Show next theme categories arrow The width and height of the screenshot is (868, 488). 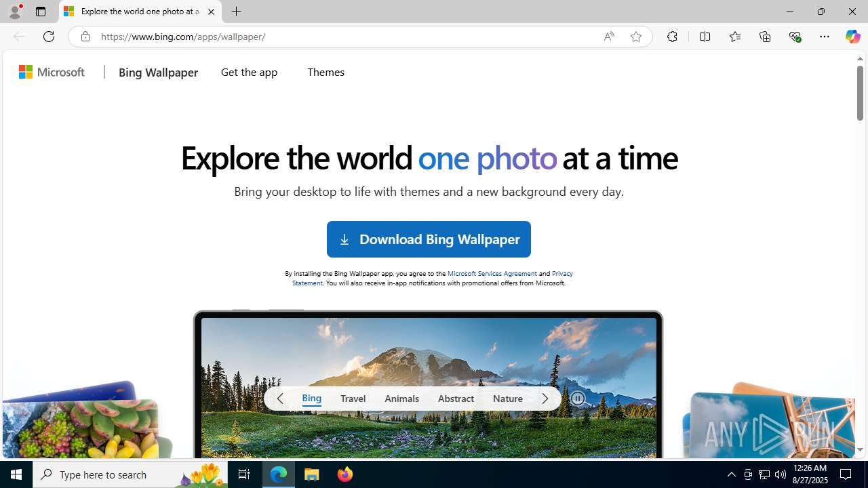point(545,399)
